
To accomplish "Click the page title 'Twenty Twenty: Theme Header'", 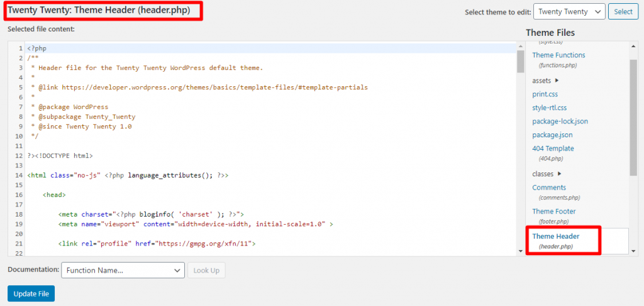I will coord(99,11).
